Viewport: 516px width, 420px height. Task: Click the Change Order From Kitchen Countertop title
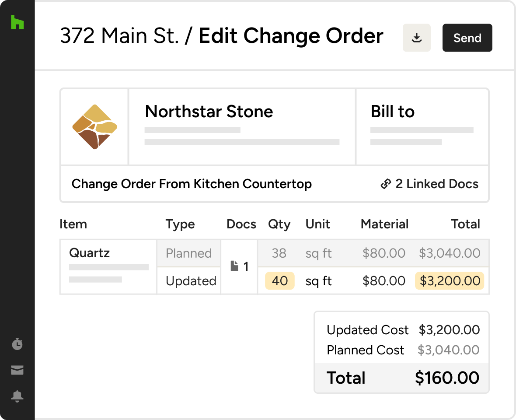(x=192, y=184)
